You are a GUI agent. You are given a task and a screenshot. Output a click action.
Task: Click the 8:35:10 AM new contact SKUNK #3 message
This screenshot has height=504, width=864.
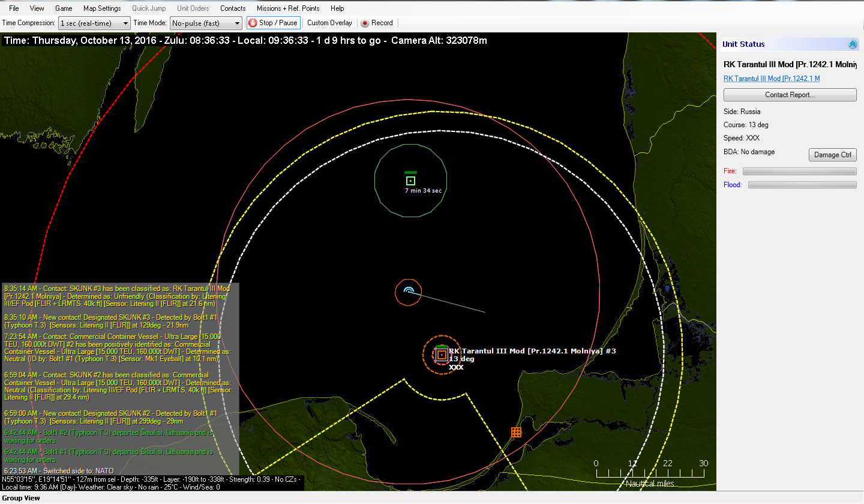tap(112, 321)
